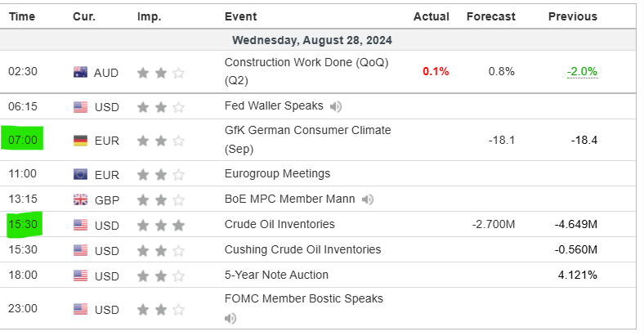Click the Time column header
644x336 pixels.
tap(21, 16)
